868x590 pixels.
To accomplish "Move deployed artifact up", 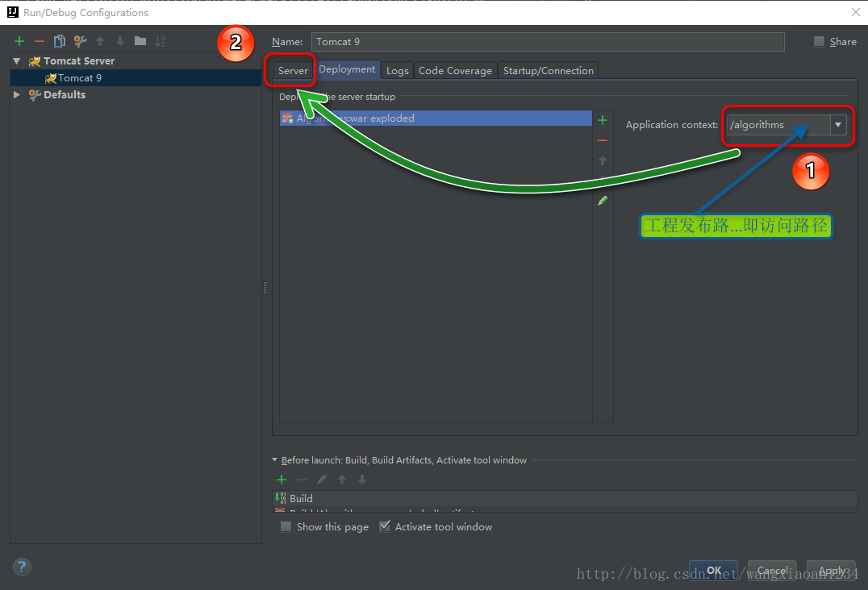I will point(603,160).
